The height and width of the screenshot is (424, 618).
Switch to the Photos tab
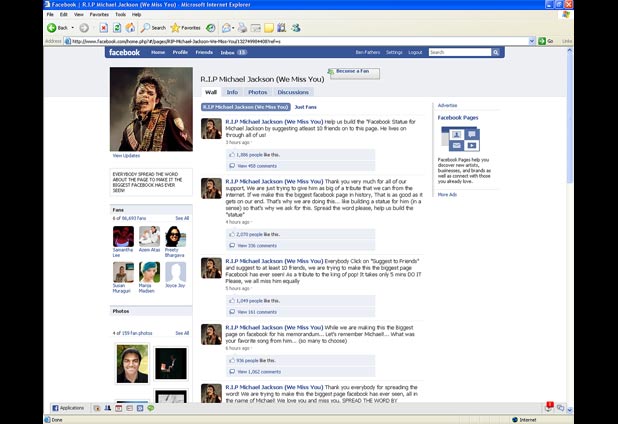tap(258, 92)
